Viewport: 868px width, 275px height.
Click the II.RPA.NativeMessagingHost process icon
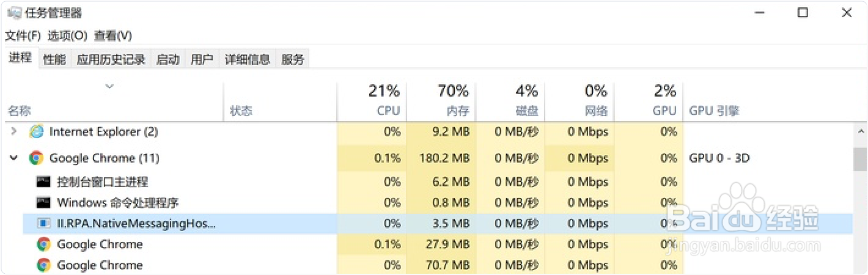coord(43,223)
